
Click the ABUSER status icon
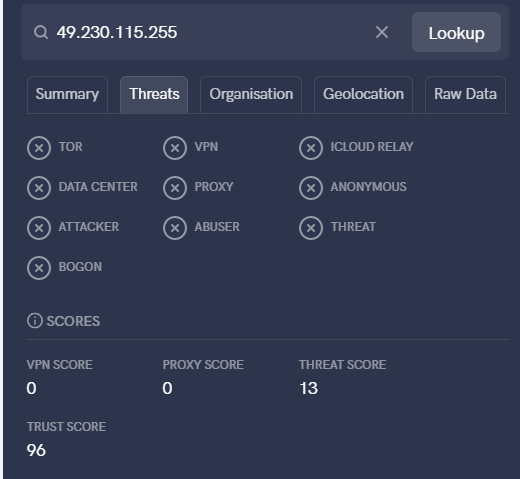coord(175,228)
